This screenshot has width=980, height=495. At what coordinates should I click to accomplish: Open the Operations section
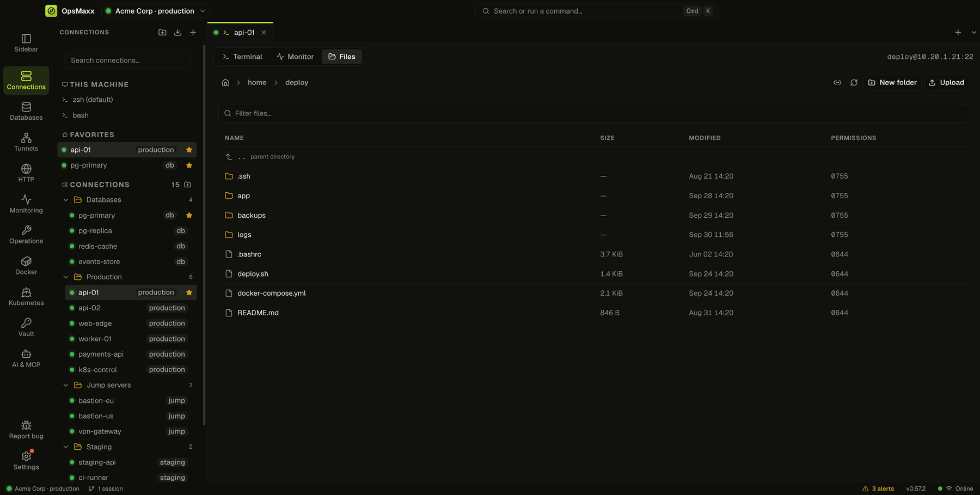(x=26, y=235)
